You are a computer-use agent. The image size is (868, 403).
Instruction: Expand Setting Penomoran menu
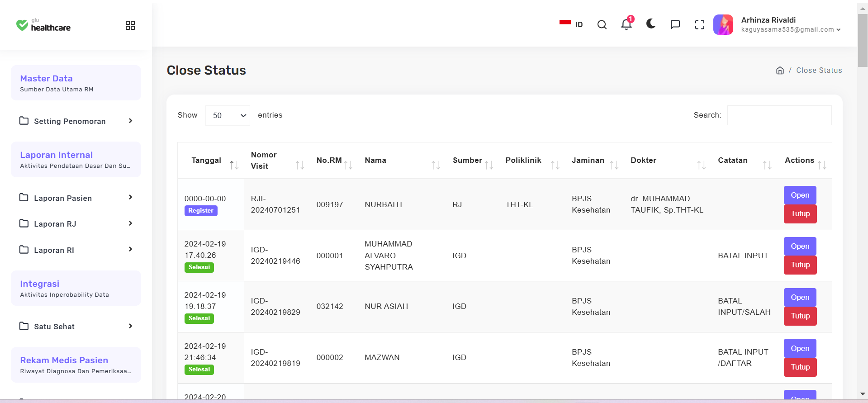76,121
